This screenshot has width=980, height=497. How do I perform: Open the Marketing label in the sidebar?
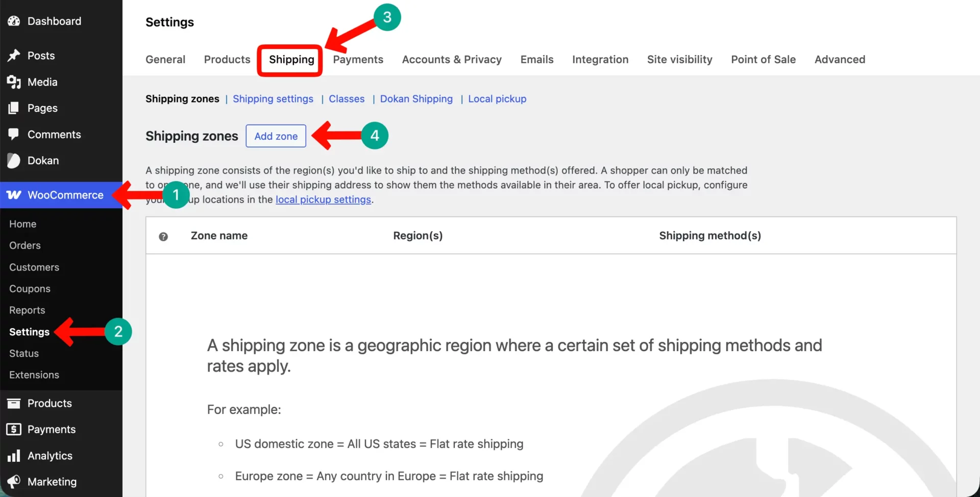pyautogui.click(x=52, y=482)
